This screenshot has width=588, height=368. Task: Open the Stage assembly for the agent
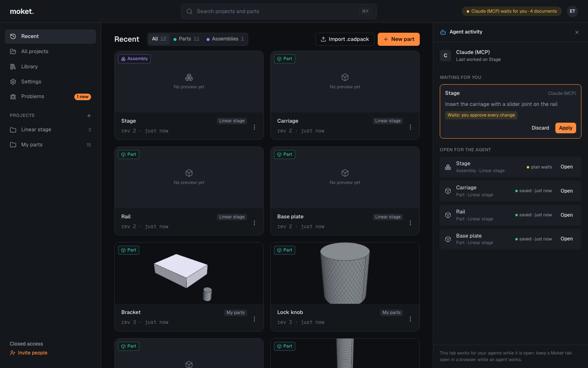click(567, 167)
